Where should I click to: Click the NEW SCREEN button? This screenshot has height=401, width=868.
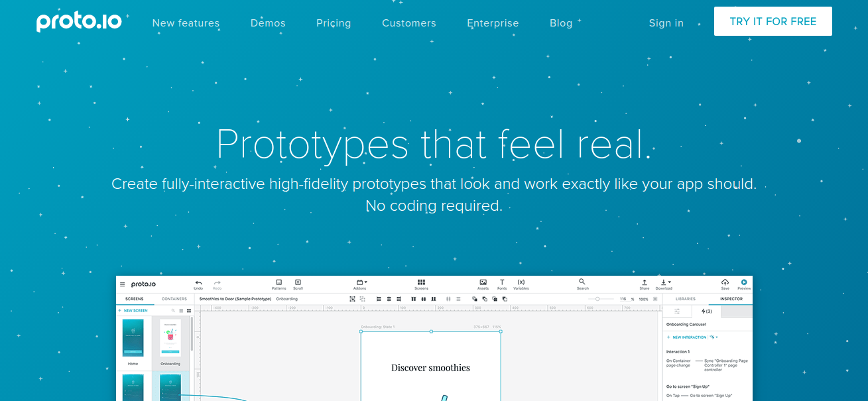[133, 310]
